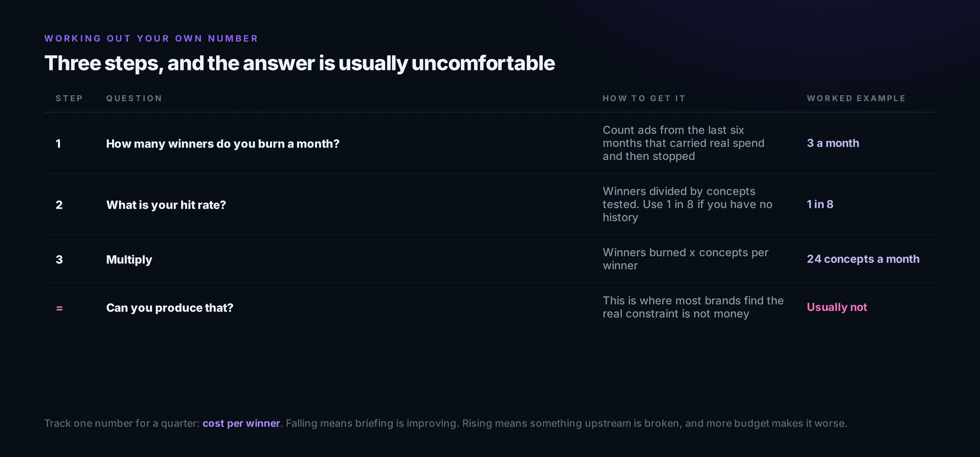Click the 'Three steps' main heading
Image resolution: width=980 pixels, height=457 pixels.
coord(299,63)
